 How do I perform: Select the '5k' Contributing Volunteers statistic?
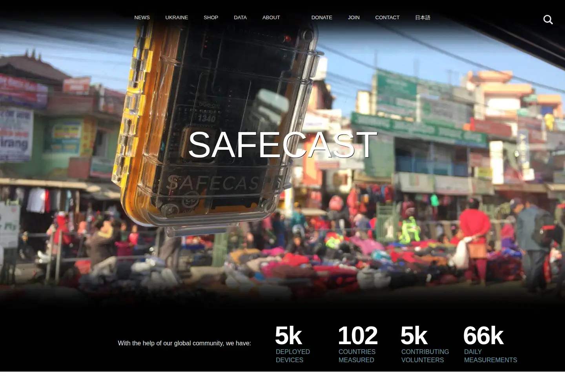pyautogui.click(x=414, y=336)
